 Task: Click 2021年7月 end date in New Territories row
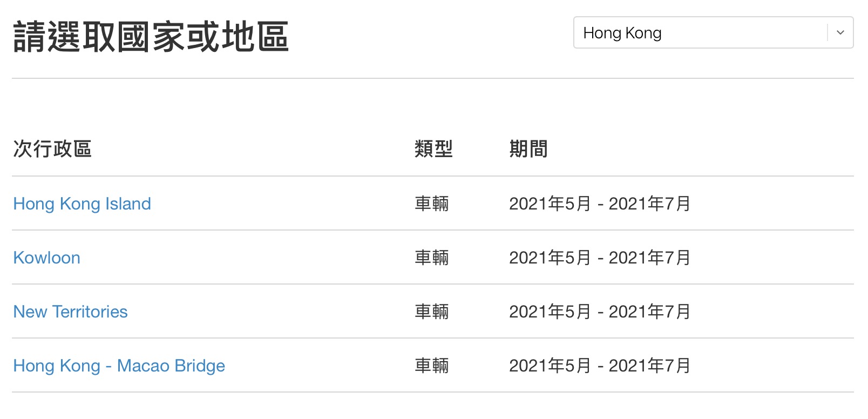point(650,312)
